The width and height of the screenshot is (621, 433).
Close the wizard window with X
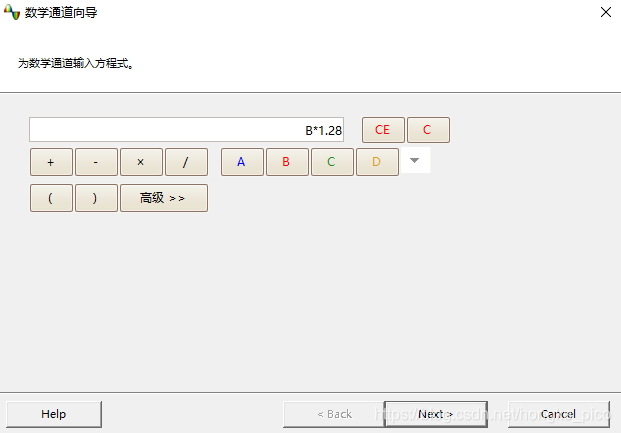click(606, 12)
